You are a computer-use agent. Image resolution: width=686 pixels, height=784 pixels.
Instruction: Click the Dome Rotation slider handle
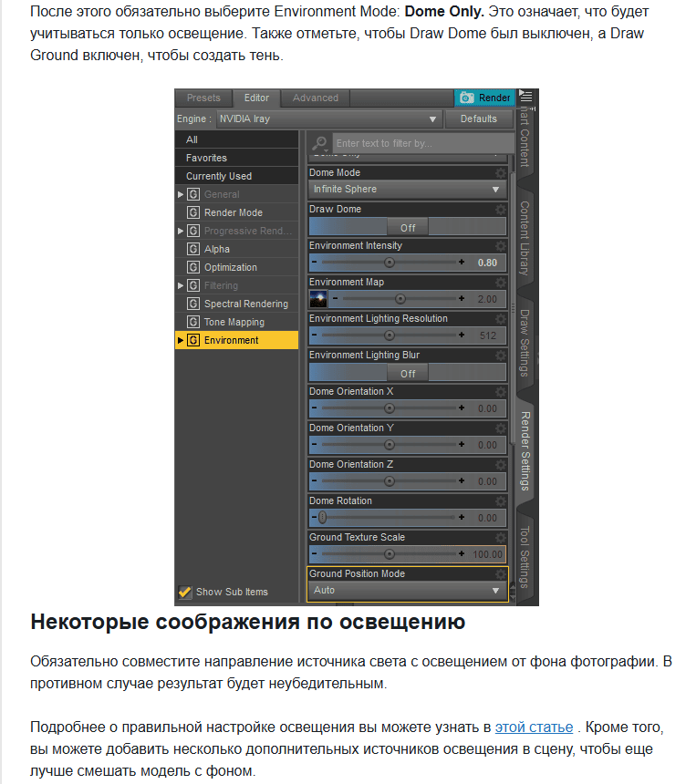click(x=322, y=518)
